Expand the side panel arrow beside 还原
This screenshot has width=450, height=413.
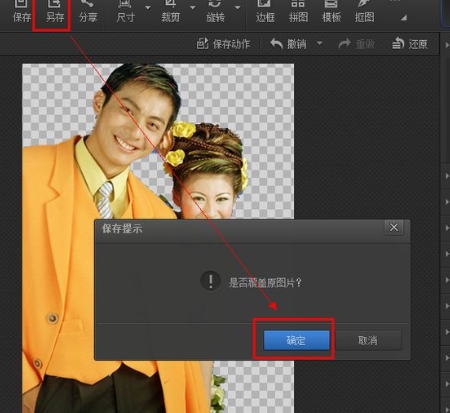(447, 44)
